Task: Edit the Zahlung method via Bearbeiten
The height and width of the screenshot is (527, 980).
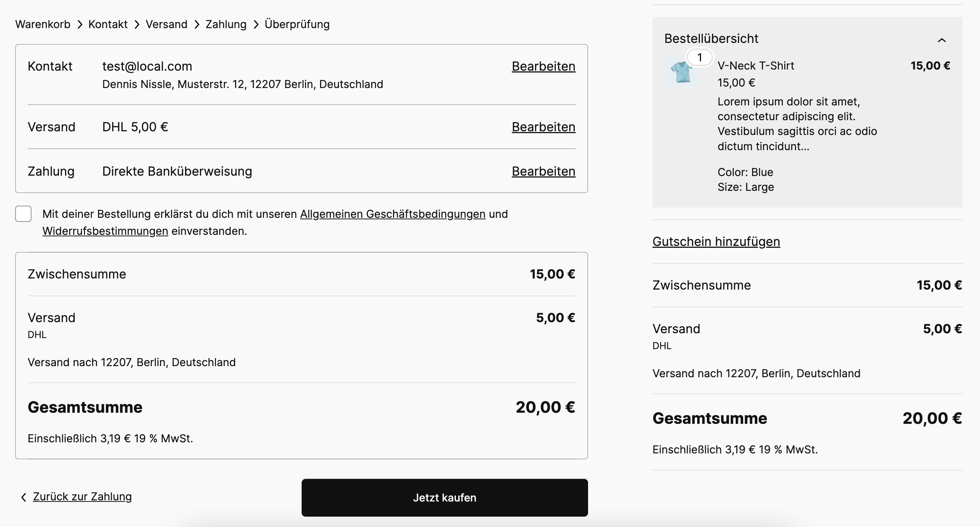Action: [x=543, y=172]
